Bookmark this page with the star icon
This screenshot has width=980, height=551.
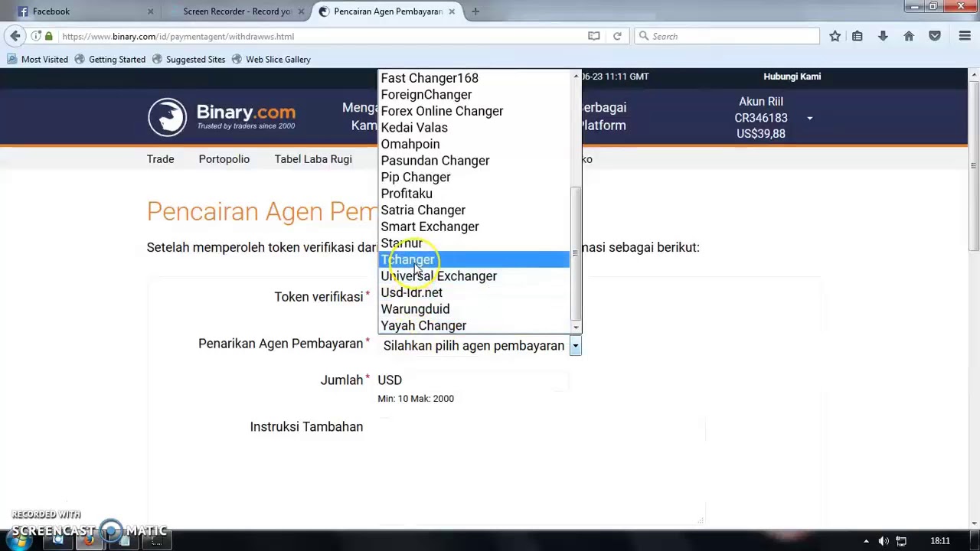835,36
